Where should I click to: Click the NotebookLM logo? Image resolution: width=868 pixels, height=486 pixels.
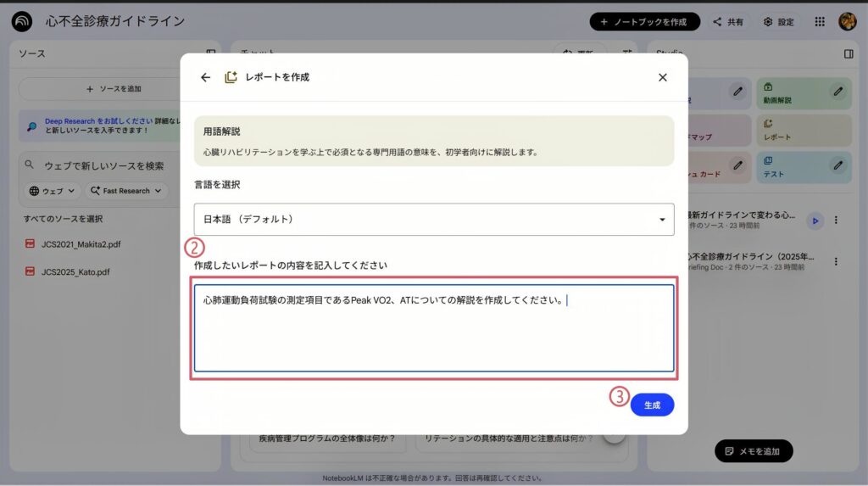point(22,22)
